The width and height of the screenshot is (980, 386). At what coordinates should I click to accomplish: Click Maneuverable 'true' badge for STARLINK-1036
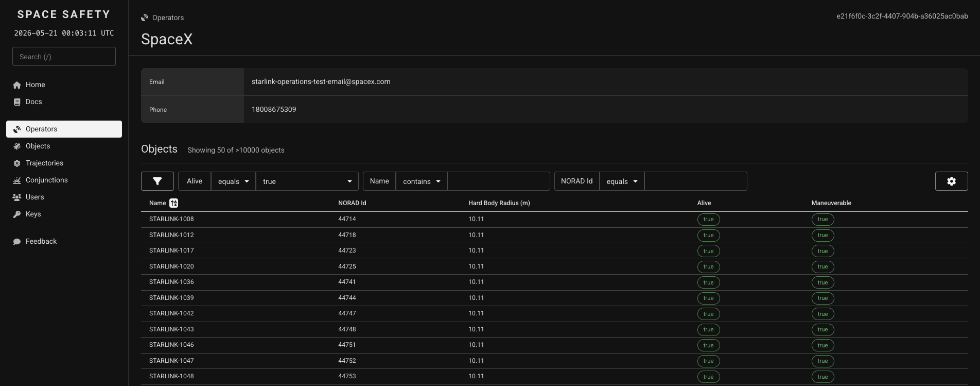click(x=823, y=282)
